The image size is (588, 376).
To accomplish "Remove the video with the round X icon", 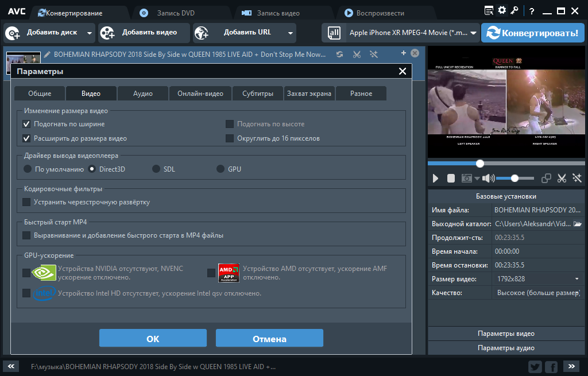I will (x=415, y=53).
